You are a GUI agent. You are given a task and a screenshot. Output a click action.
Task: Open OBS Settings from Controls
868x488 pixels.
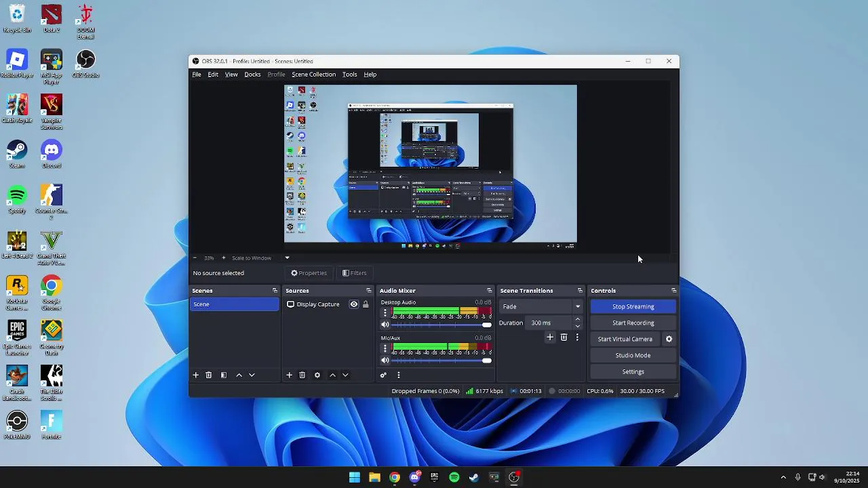click(x=633, y=371)
